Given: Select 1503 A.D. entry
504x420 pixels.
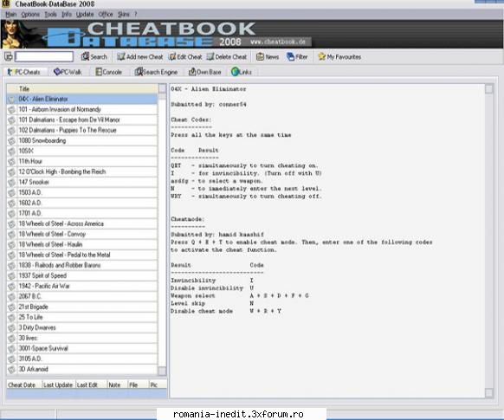Looking at the screenshot, I should click(82, 192).
